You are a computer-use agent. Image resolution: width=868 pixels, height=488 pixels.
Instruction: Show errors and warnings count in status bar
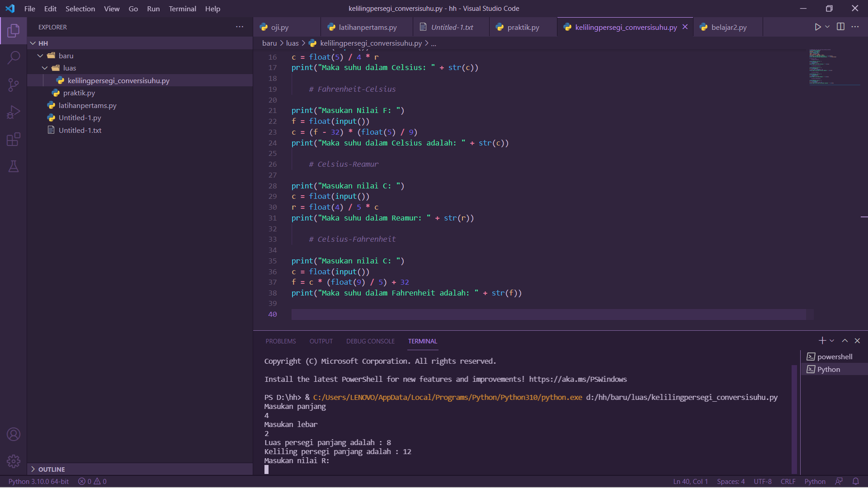(93, 482)
